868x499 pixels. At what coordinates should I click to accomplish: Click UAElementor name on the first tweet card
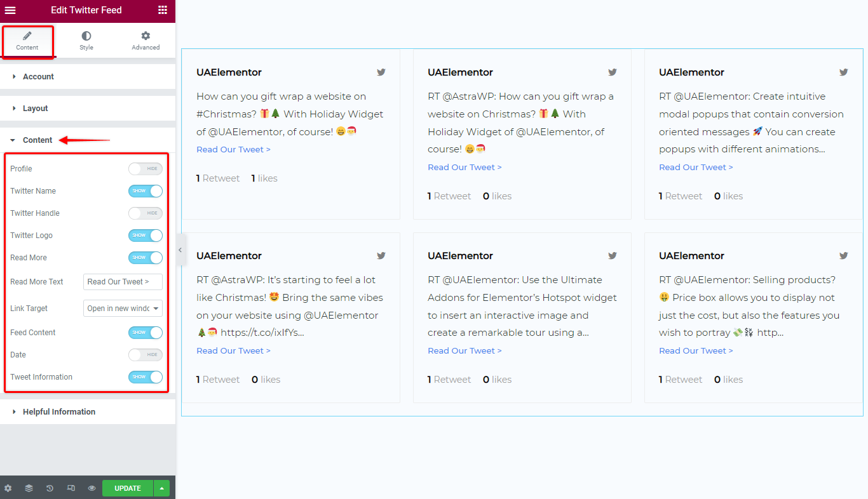point(229,72)
